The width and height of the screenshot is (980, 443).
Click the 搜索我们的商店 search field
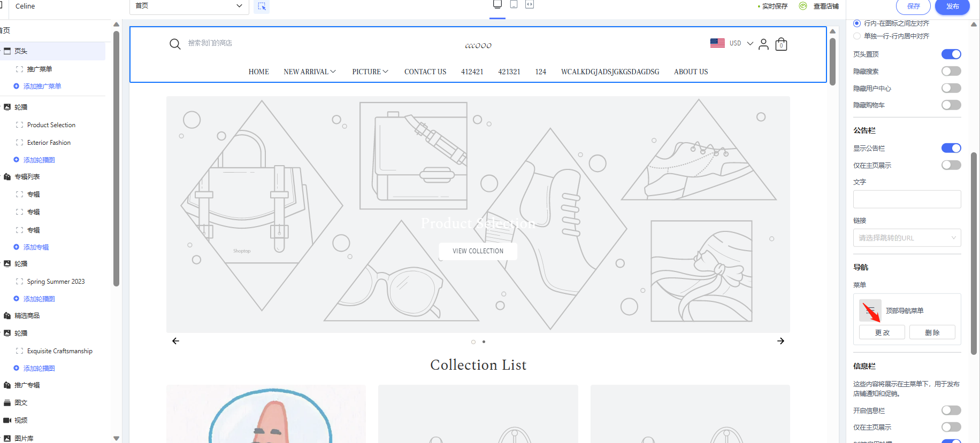point(210,43)
